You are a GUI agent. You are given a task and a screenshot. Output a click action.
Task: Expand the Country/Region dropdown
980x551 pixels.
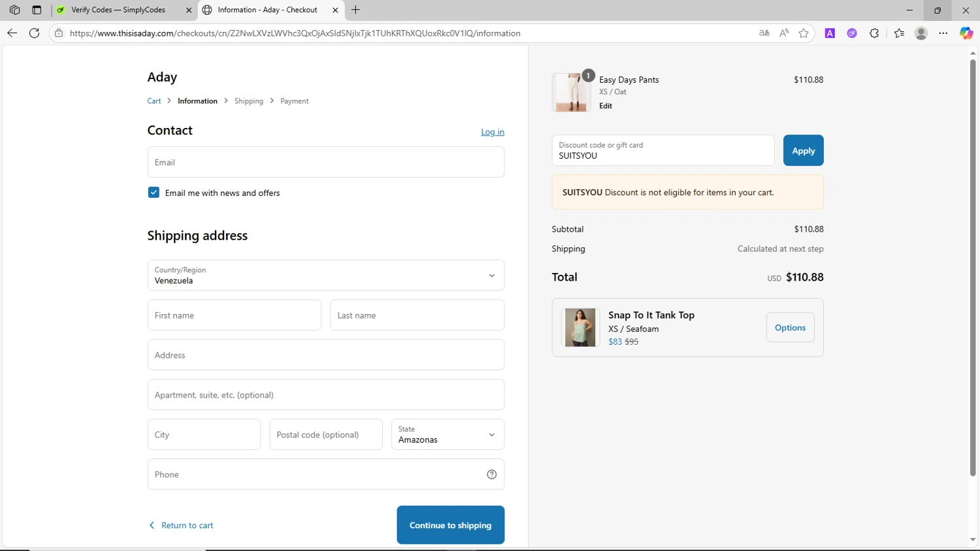pos(326,275)
